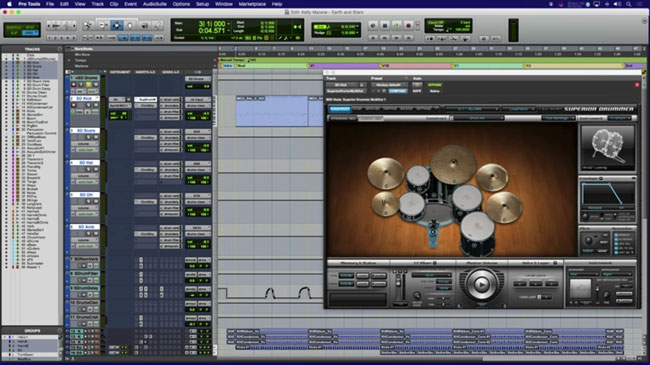
Task: Select the lower-right ride cymbal
Action: (504, 207)
